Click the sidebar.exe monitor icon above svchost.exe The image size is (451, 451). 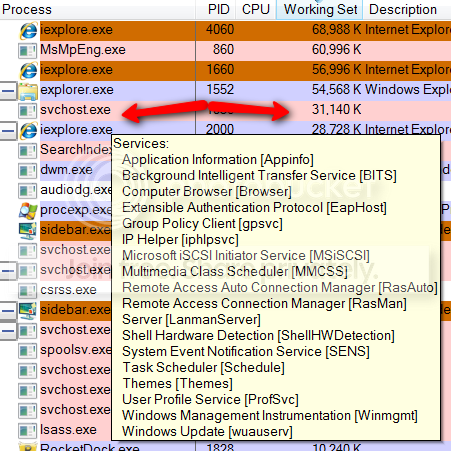[x=28, y=230]
